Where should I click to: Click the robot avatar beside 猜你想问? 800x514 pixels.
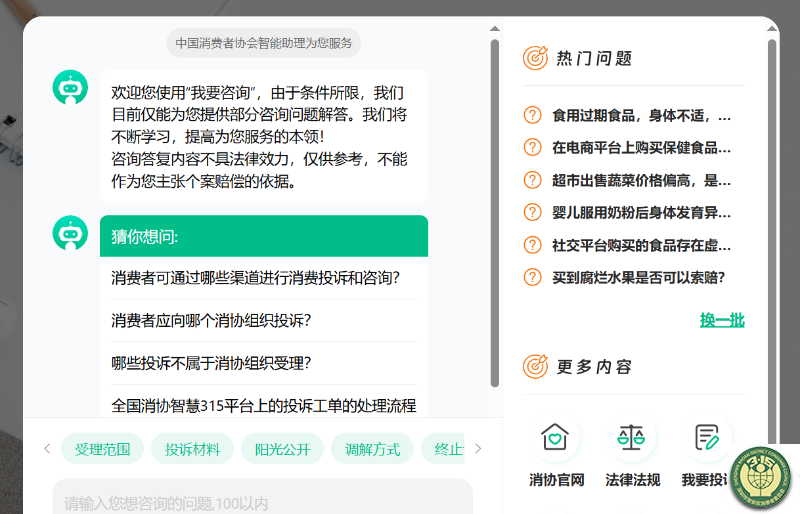point(70,233)
